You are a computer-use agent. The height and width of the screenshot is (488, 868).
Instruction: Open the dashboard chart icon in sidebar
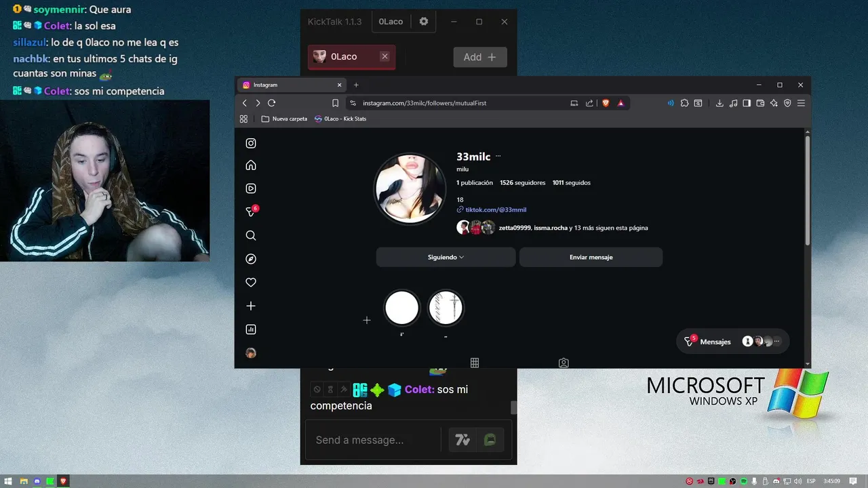tap(251, 329)
